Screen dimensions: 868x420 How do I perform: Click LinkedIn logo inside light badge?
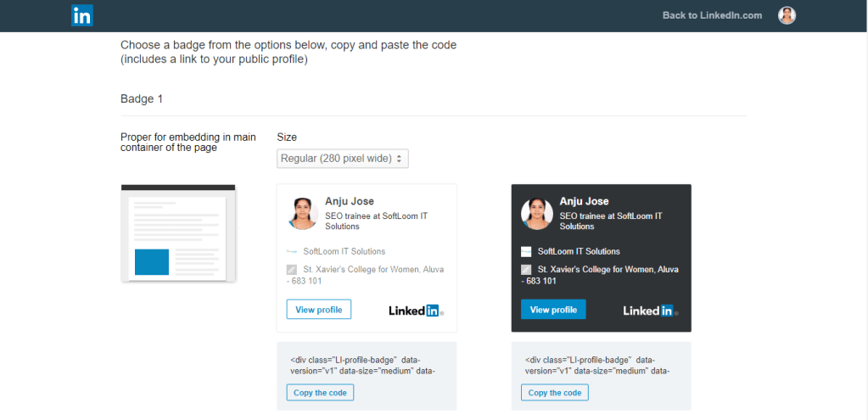click(416, 311)
